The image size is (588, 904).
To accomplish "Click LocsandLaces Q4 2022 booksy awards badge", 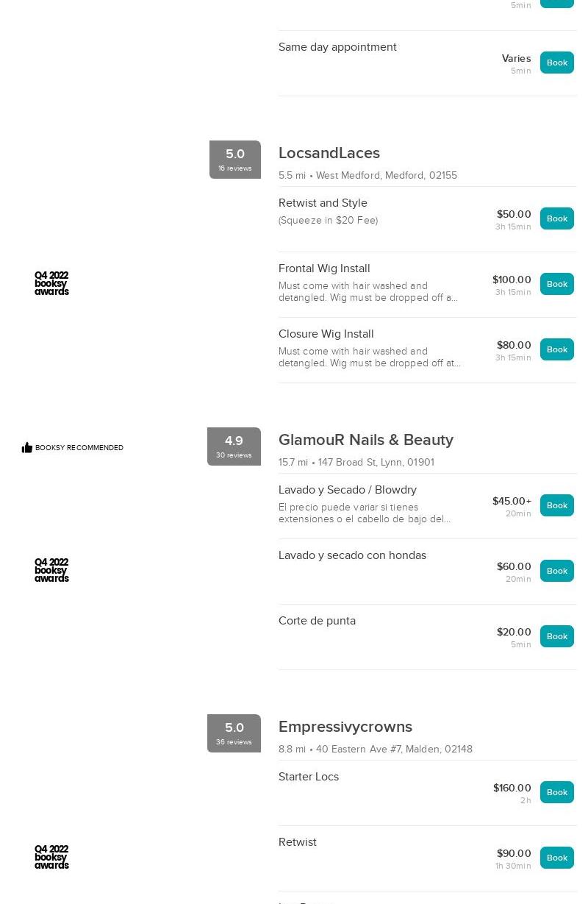I will pyautogui.click(x=51, y=284).
